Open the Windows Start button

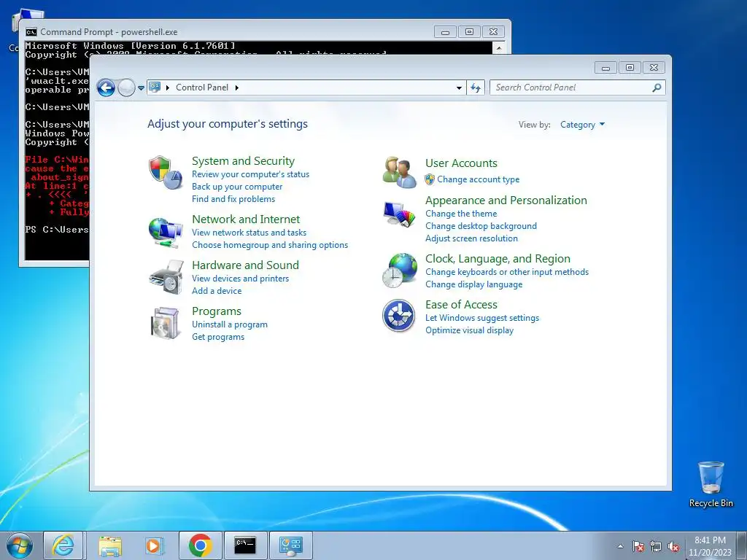(x=20, y=545)
